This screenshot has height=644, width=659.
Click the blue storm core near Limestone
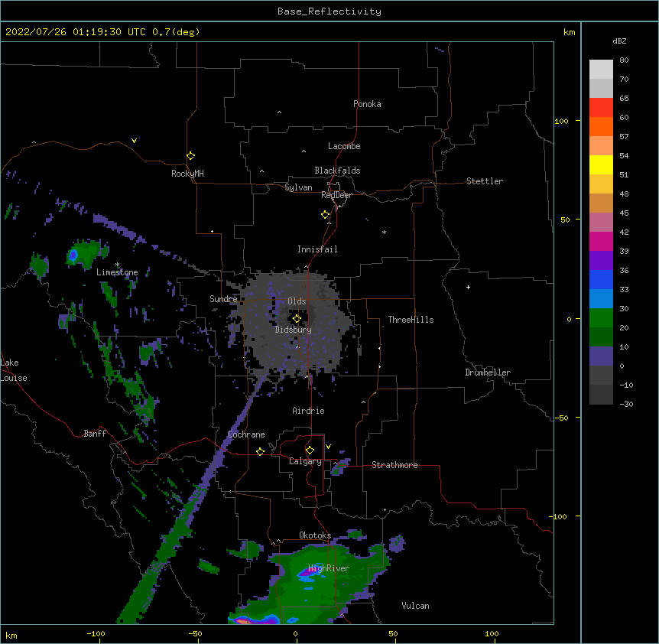pos(73,255)
